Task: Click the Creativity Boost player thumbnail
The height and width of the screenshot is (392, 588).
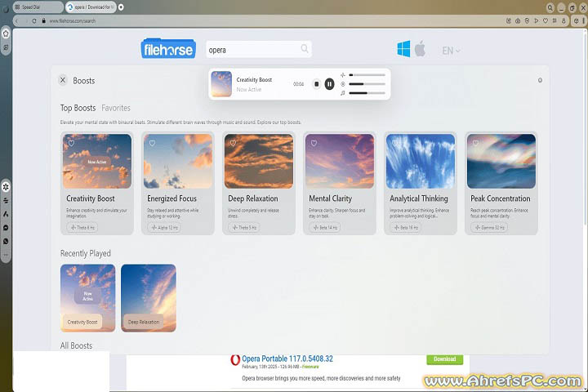Action: point(221,84)
